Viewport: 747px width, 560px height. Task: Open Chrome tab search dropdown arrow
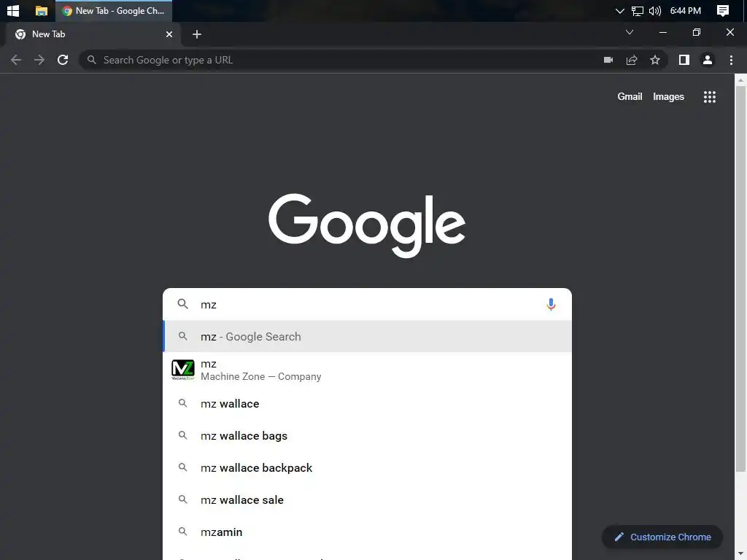click(x=630, y=32)
